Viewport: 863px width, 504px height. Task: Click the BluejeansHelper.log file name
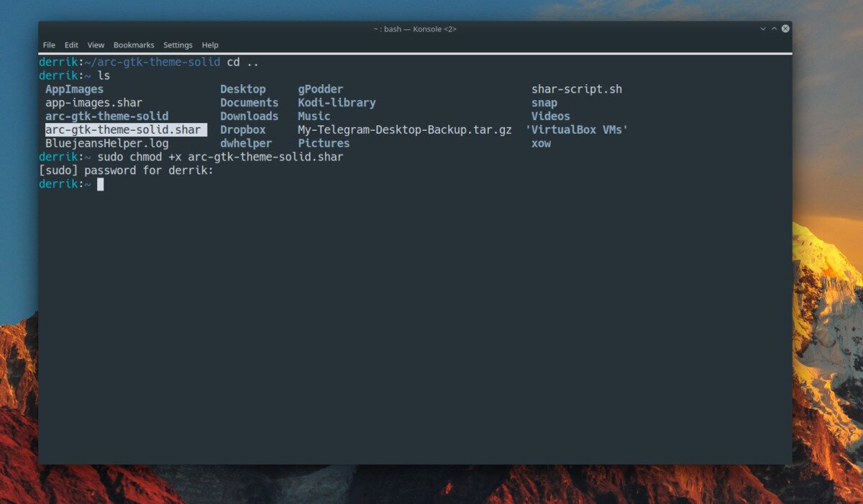106,144
